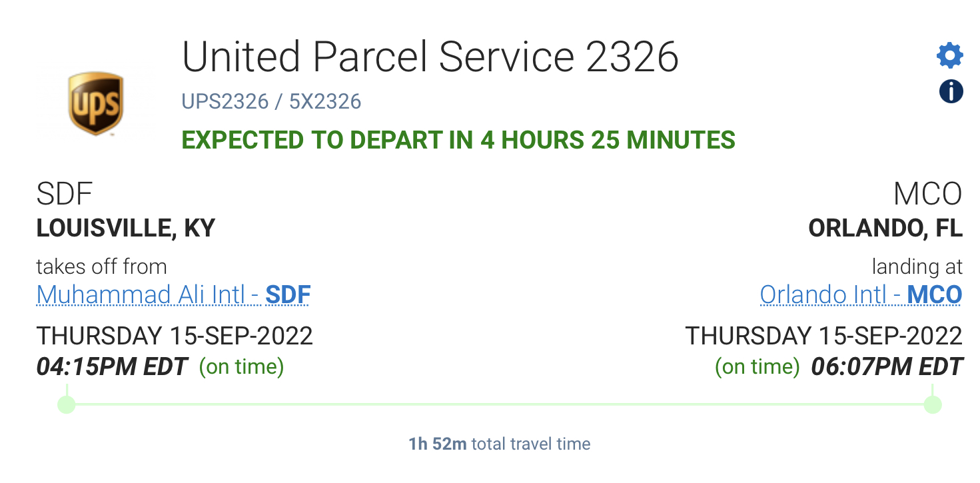Click the large SDF airport code
Image resolution: width=980 pixels, height=483 pixels.
(x=64, y=195)
